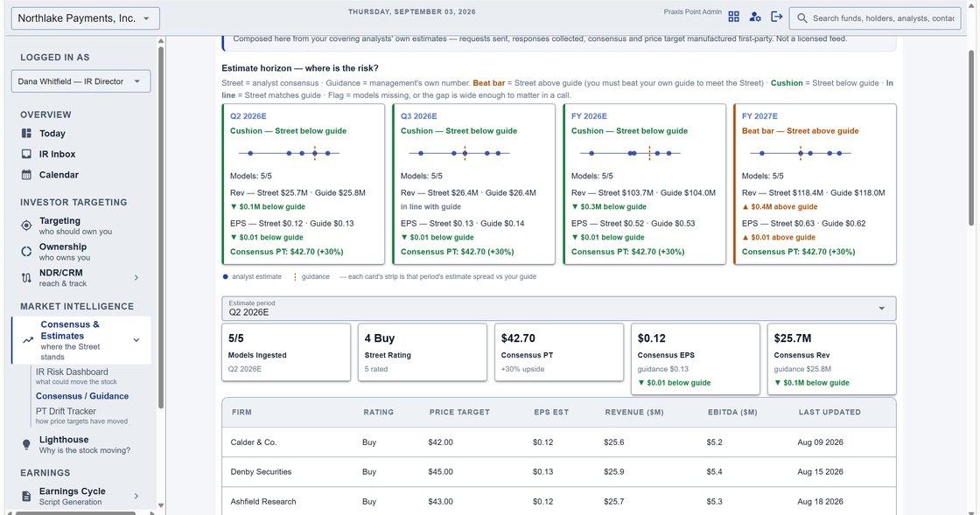Open the Dana Whitfield user dropdown
This screenshot has width=980, height=515.
coord(80,81)
